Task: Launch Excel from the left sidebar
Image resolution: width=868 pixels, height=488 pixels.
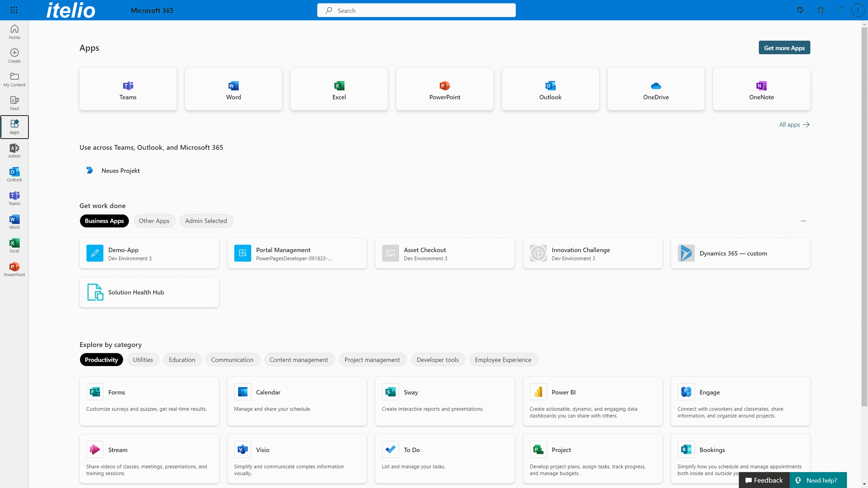Action: point(14,246)
